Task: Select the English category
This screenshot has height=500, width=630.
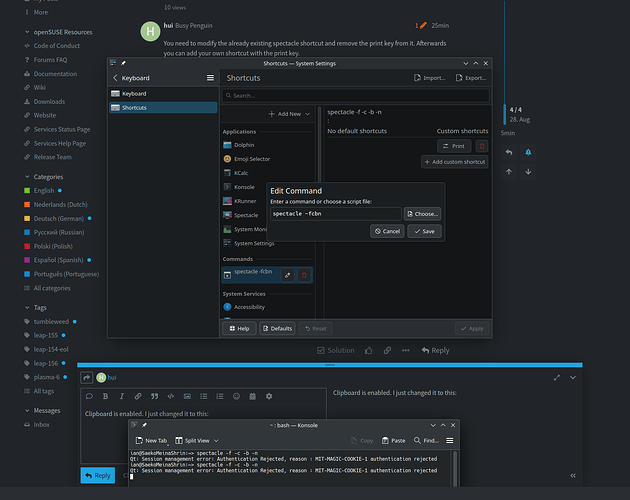Action: click(x=43, y=191)
